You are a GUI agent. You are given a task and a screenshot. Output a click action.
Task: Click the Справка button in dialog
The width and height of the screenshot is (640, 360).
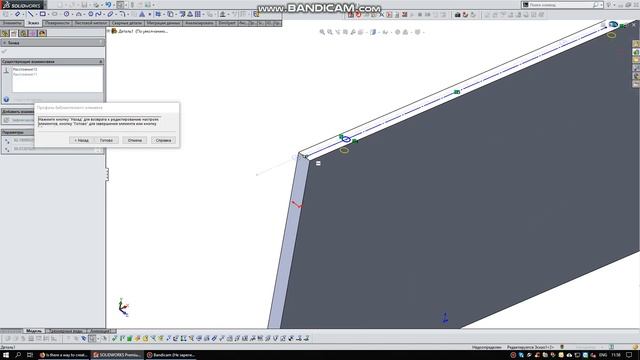pos(163,140)
